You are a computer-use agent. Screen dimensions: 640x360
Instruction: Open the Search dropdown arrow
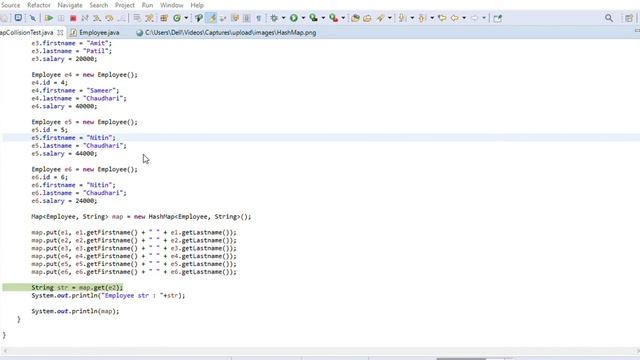389,18
